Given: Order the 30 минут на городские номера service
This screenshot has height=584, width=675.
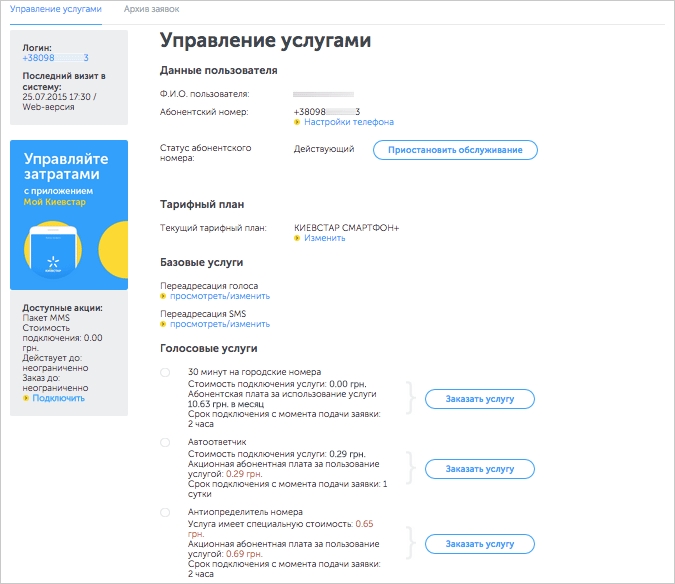Looking at the screenshot, I should (480, 399).
